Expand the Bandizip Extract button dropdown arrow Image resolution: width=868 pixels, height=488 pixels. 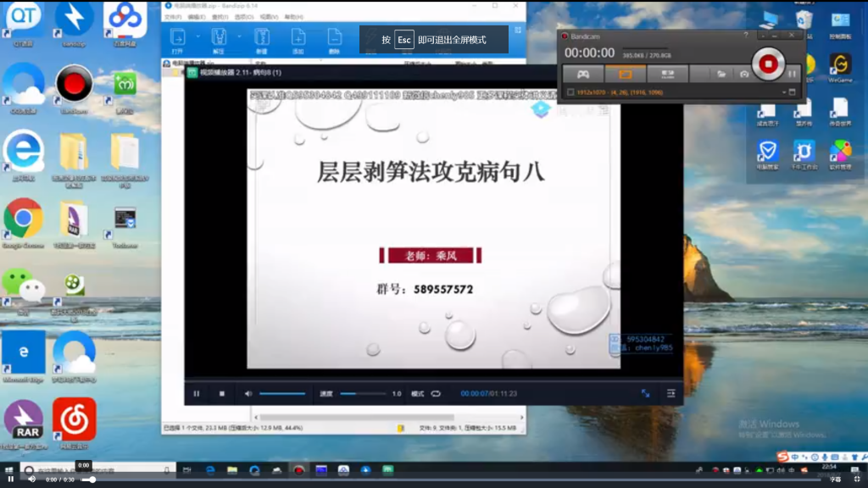click(239, 37)
